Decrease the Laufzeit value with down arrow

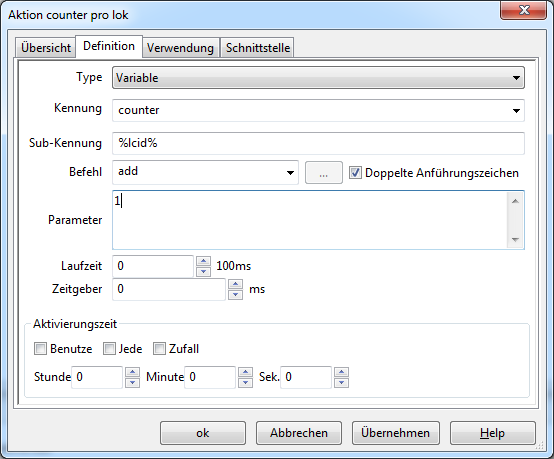click(203, 271)
